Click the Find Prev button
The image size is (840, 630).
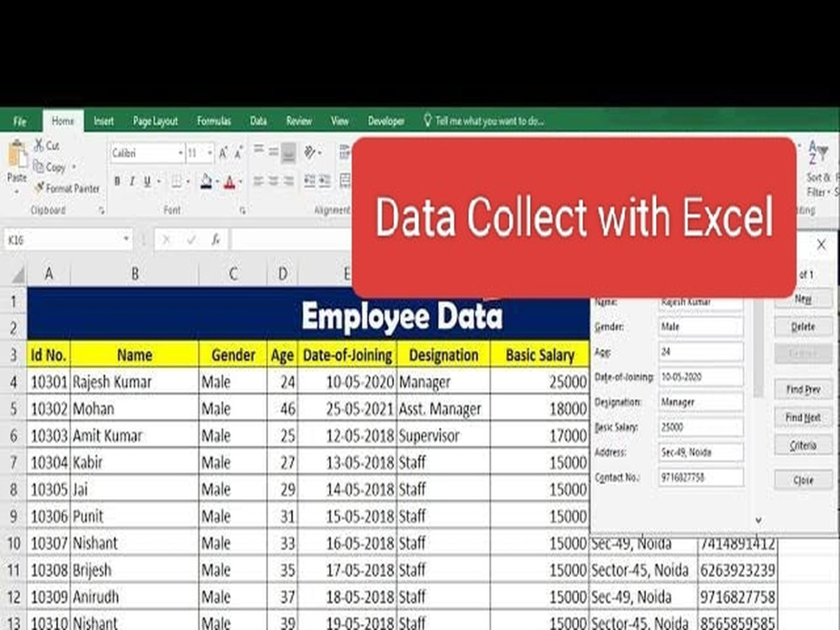tap(803, 390)
